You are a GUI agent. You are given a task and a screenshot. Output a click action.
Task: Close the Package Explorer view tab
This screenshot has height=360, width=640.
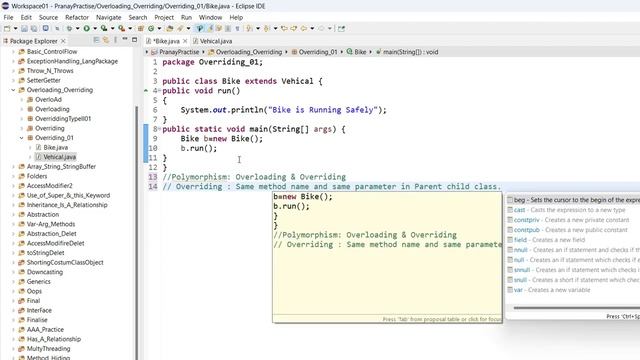pos(63,41)
